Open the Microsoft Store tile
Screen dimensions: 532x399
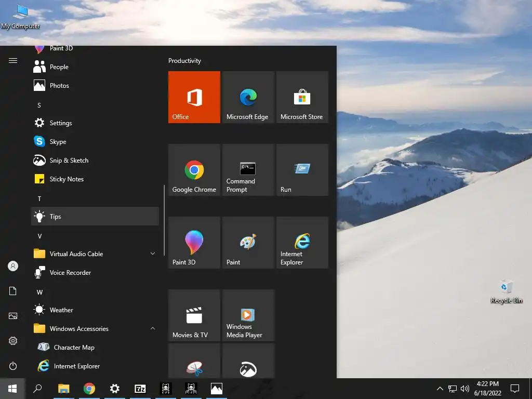(x=302, y=97)
